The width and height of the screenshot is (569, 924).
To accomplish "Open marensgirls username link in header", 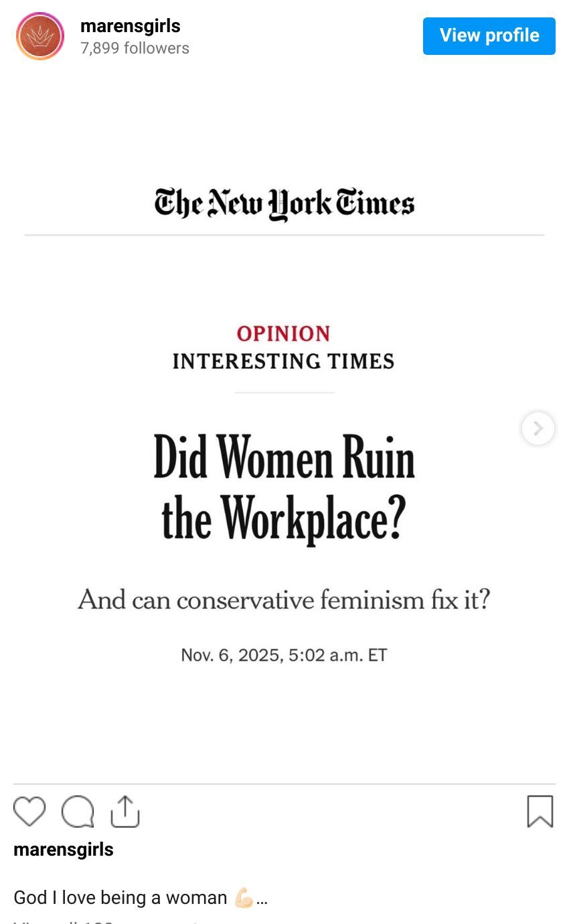I will [x=131, y=26].
